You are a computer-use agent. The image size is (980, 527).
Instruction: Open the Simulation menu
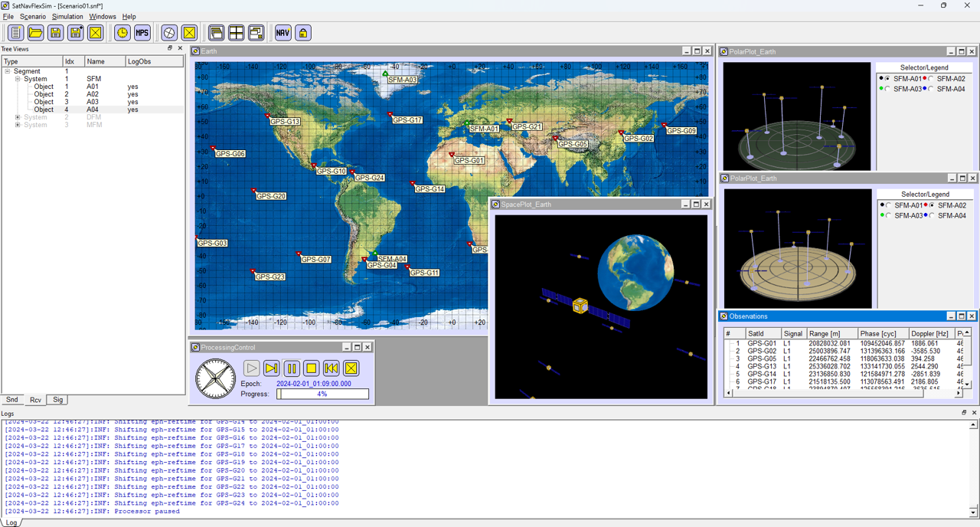point(67,16)
